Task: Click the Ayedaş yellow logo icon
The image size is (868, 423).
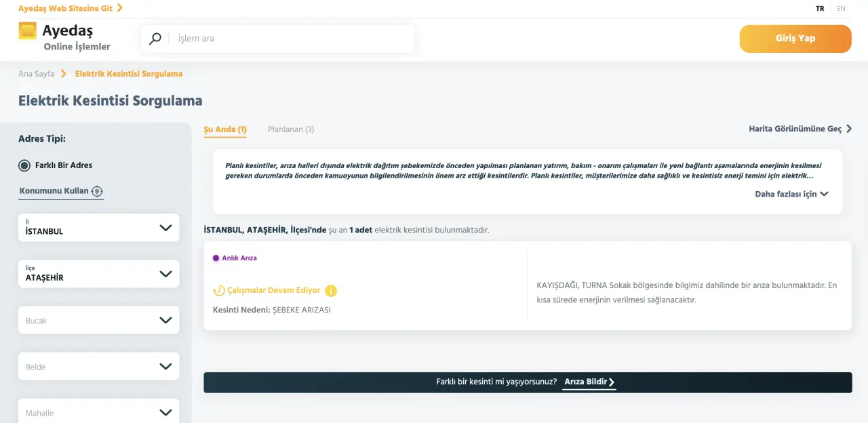Action: [28, 31]
